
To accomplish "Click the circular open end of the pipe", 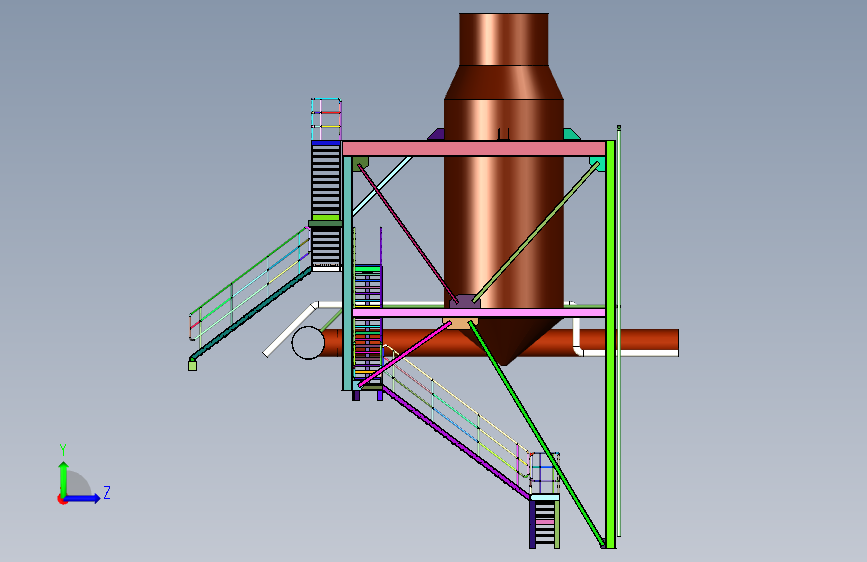I will (x=308, y=342).
